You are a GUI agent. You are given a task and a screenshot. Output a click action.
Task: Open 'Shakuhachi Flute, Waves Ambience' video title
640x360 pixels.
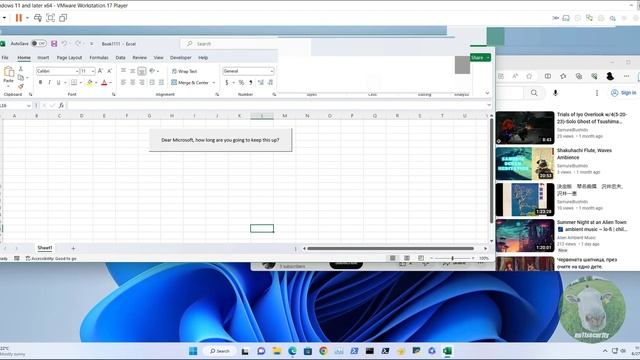pyautogui.click(x=584, y=154)
